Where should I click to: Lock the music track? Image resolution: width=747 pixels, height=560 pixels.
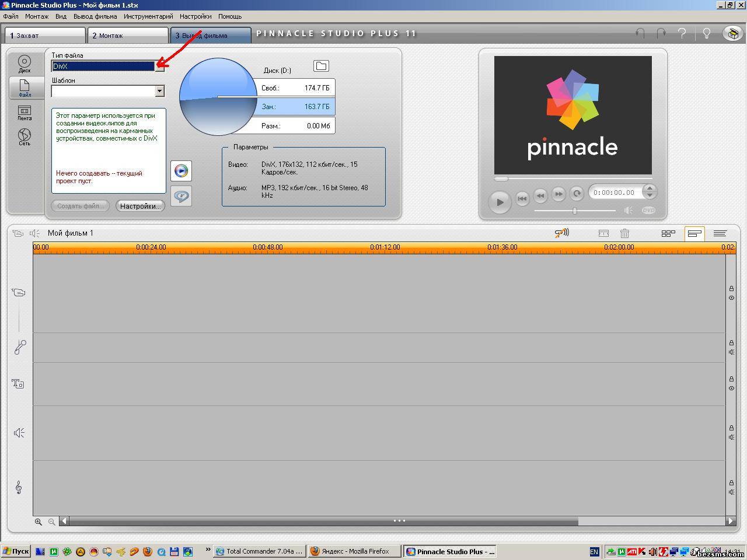731,483
